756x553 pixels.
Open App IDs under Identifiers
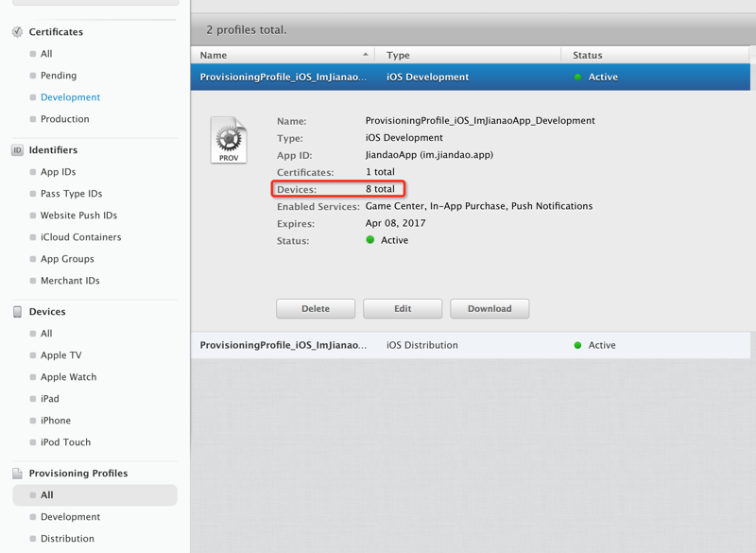[x=58, y=172]
